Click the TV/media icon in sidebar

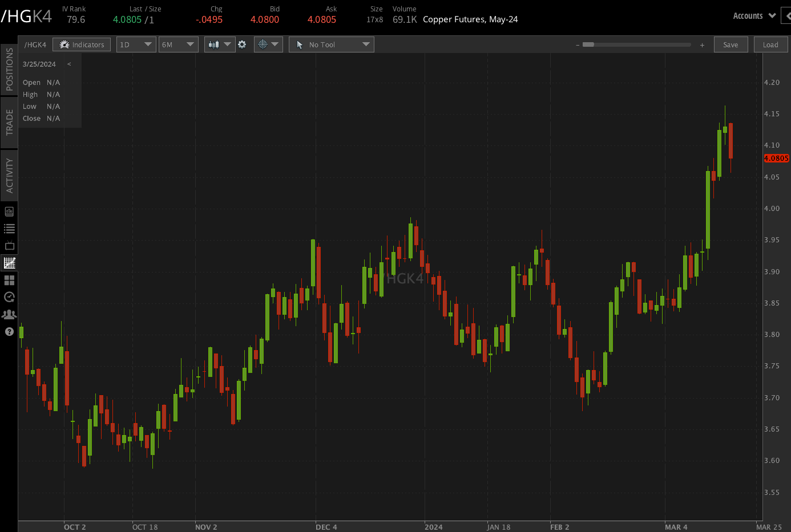(9, 245)
